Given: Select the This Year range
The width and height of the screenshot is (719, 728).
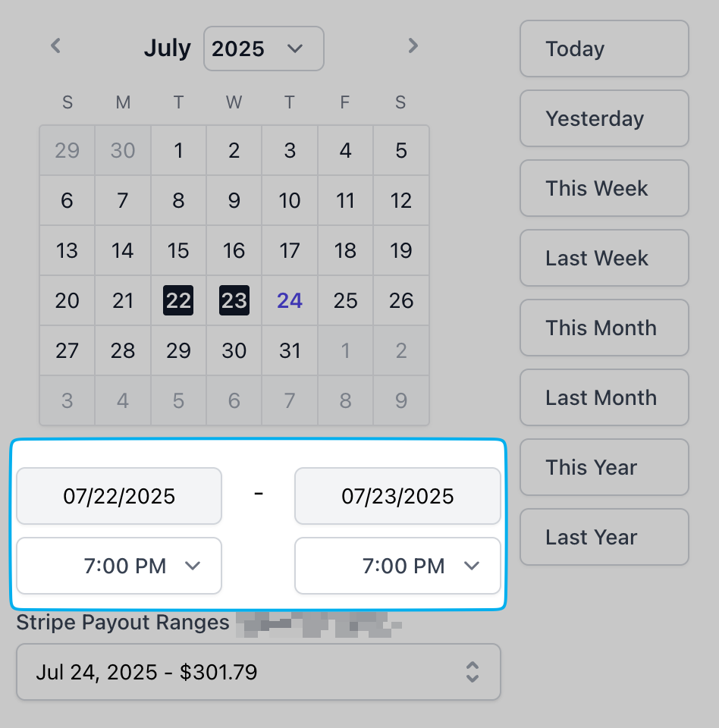Looking at the screenshot, I should click(604, 467).
